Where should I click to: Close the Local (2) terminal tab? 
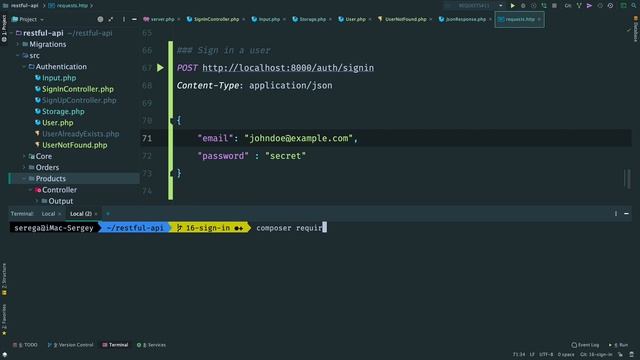tap(96, 214)
